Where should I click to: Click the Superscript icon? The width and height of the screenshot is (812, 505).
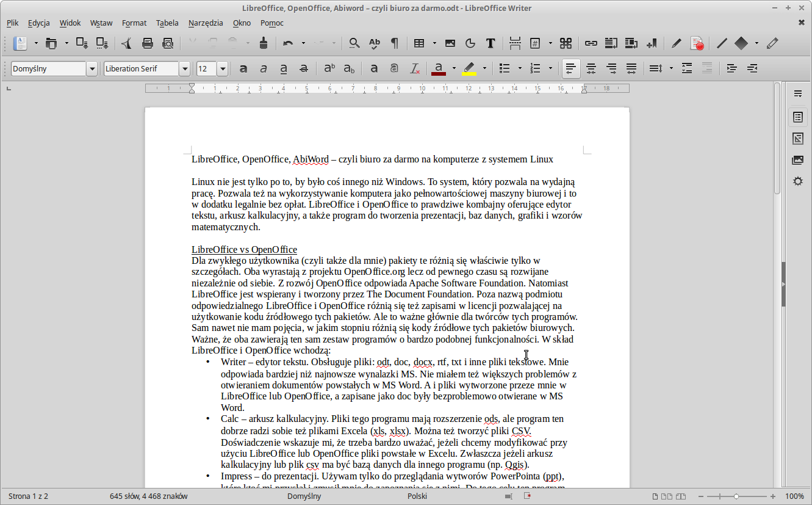[329, 68]
